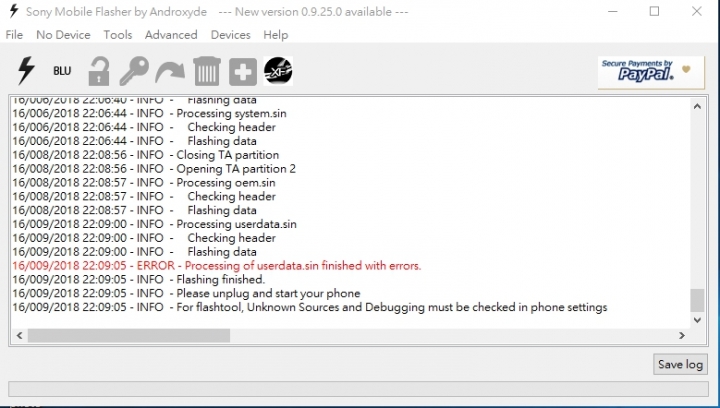Screen dimensions: 720x408
Task: Click the key icon in toolbar
Action: point(134,71)
